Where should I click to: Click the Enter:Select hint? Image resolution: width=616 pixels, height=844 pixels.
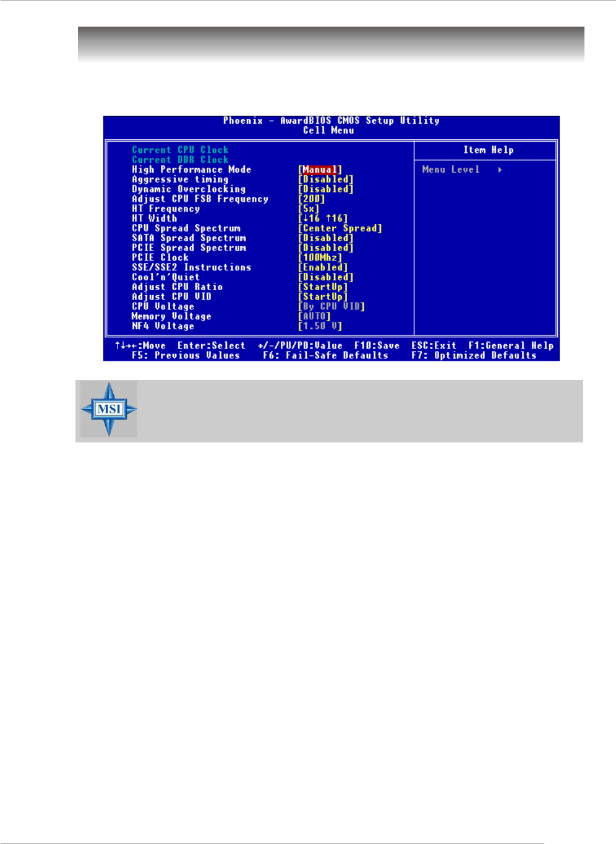pyautogui.click(x=212, y=346)
